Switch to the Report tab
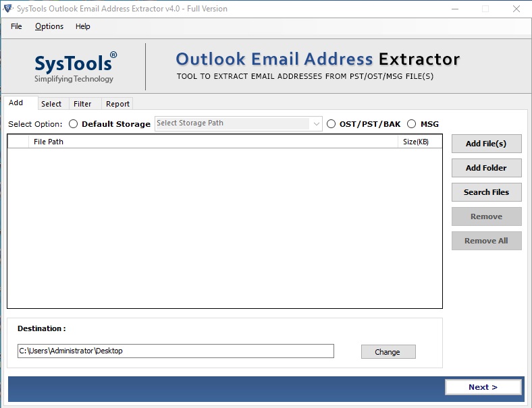 point(117,104)
